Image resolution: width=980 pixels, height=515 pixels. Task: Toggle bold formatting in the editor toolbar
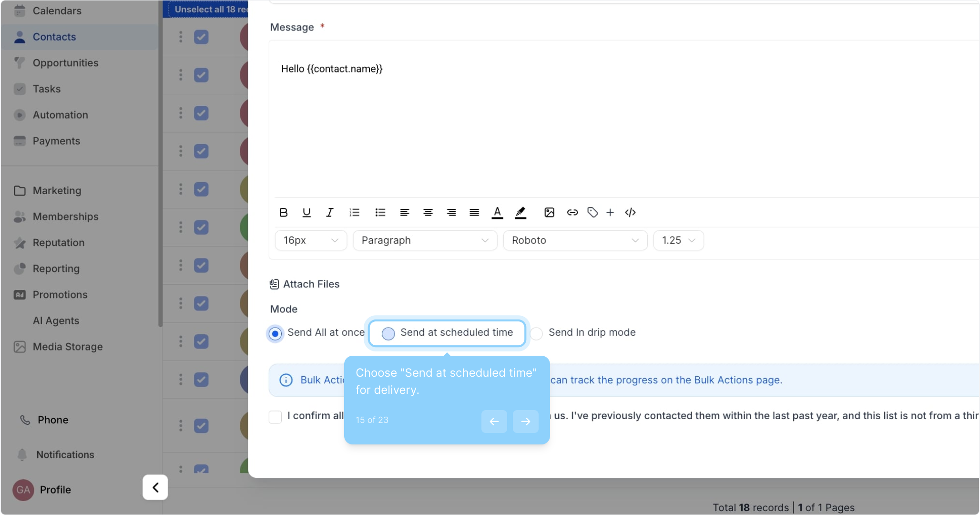click(284, 213)
